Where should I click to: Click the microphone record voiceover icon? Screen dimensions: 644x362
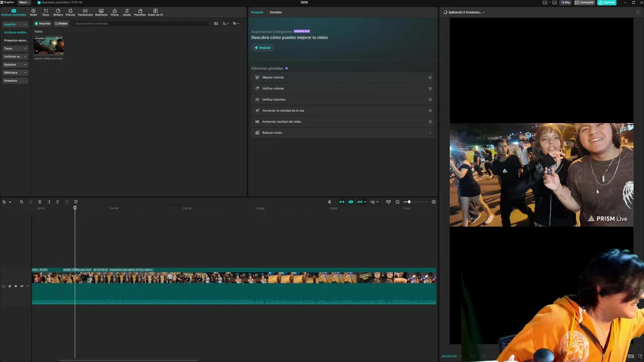[x=330, y=202]
